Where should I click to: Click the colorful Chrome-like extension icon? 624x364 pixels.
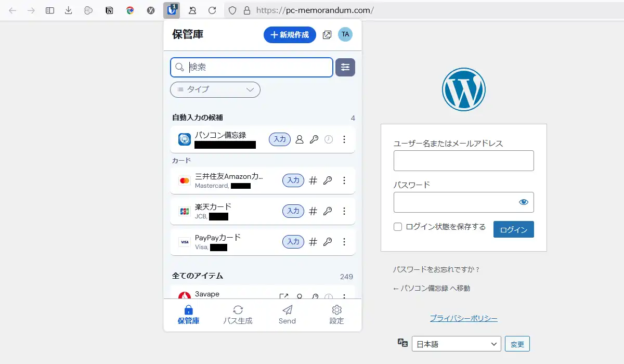point(130,10)
